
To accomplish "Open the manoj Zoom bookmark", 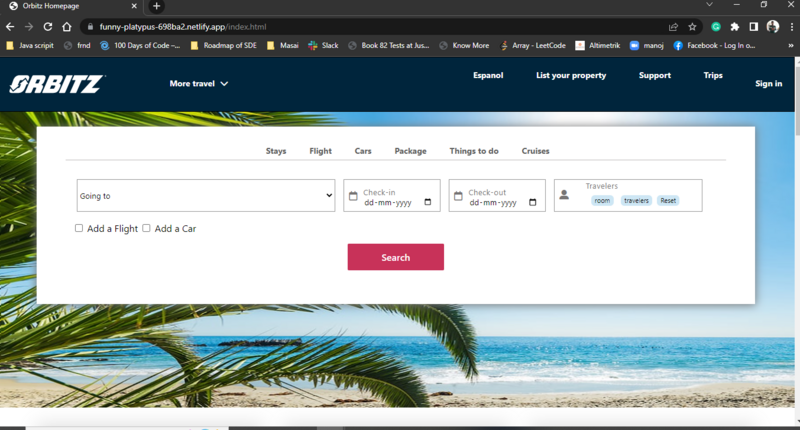I will click(647, 45).
